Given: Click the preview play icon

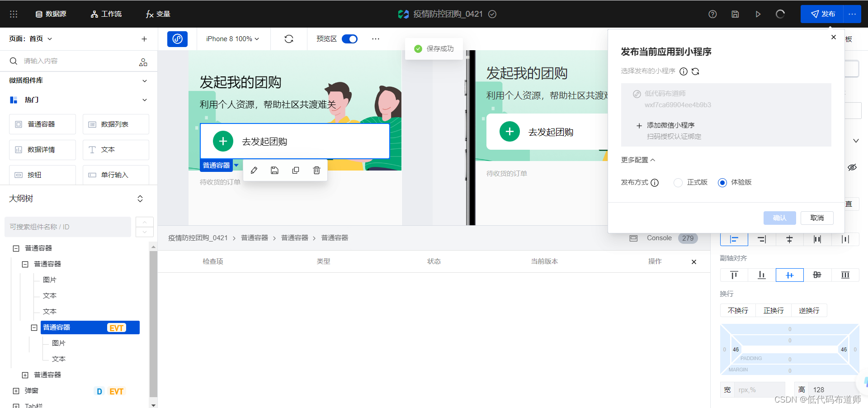Looking at the screenshot, I should [758, 14].
